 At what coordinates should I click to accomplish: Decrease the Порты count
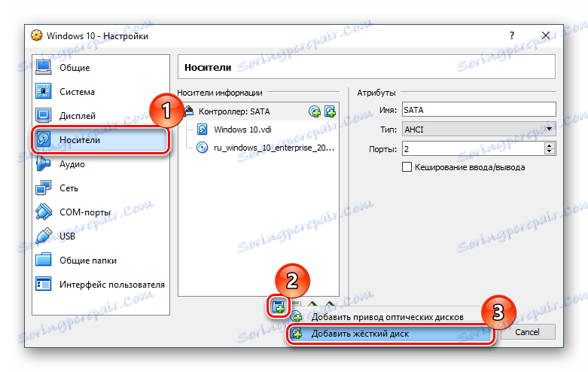[x=550, y=151]
